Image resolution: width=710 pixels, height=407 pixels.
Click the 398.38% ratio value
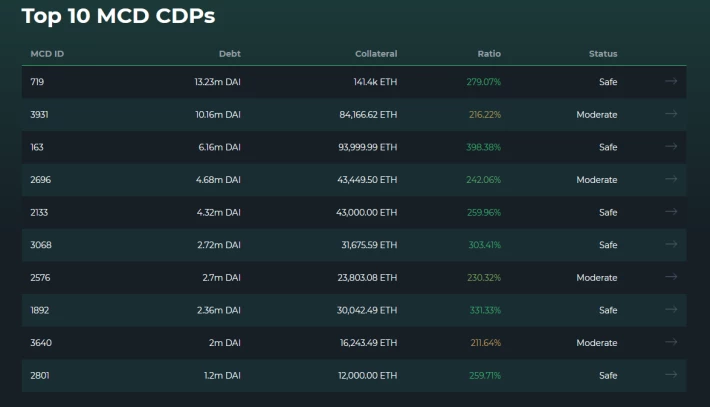[484, 147]
